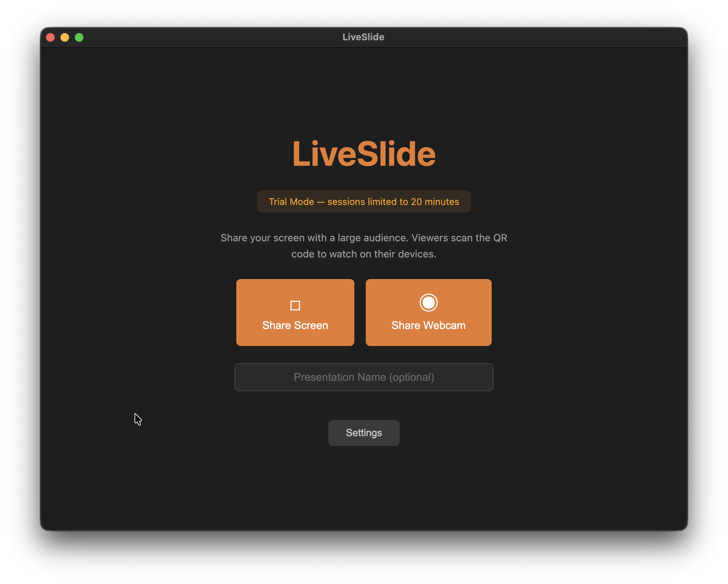The width and height of the screenshot is (728, 584).
Task: Open the Settings panel
Action: tap(364, 433)
